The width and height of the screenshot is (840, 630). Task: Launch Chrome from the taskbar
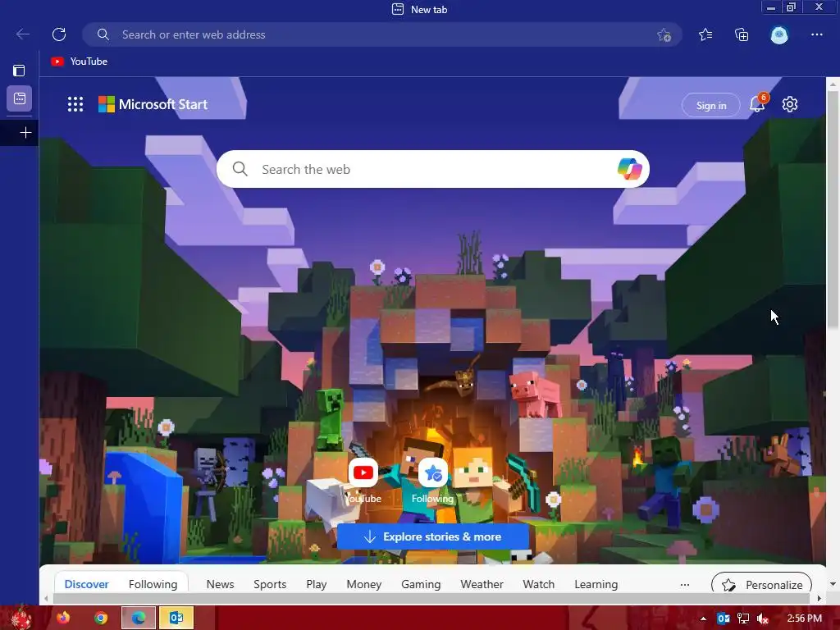click(x=101, y=618)
